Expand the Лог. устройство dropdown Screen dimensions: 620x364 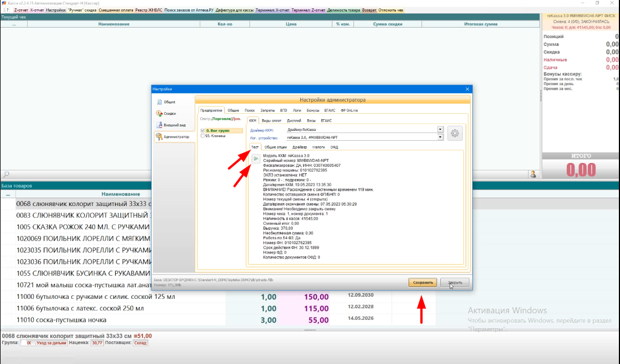tap(440, 138)
